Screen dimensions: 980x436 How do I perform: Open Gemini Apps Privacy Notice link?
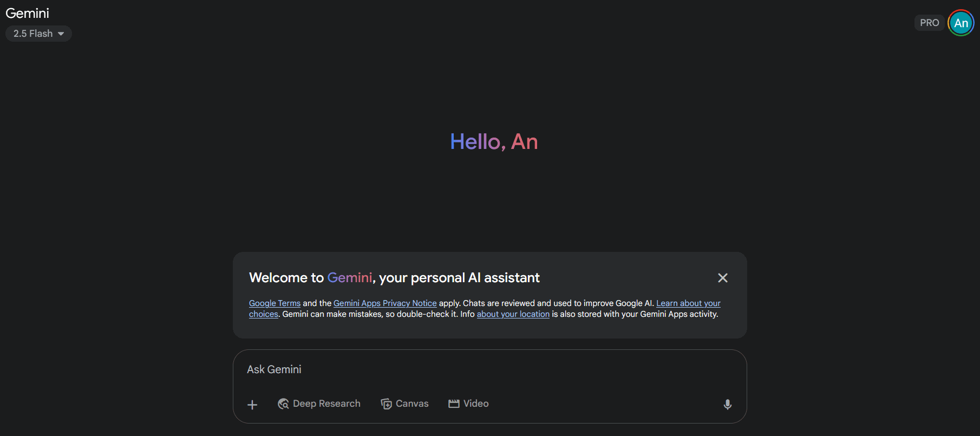tap(385, 303)
